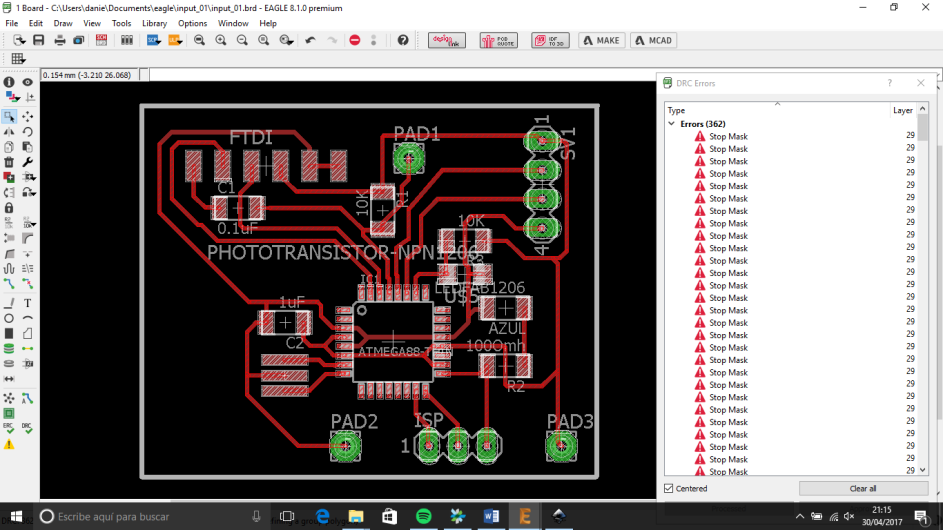The height and width of the screenshot is (530, 943).
Task: Select the Route airwire tool
Action: point(9,283)
